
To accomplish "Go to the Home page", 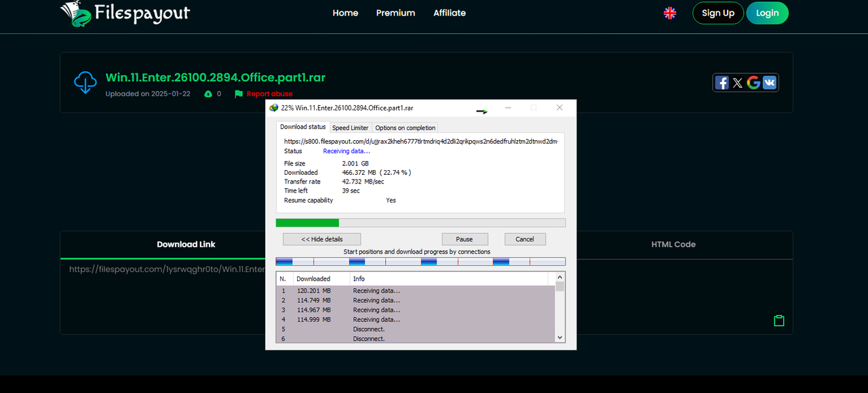I will pos(345,13).
